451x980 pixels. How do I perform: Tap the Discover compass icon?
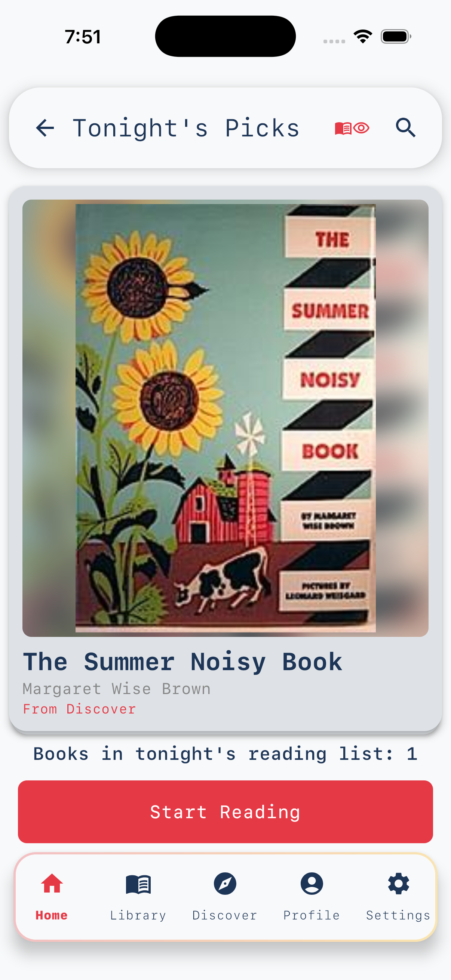coord(224,894)
